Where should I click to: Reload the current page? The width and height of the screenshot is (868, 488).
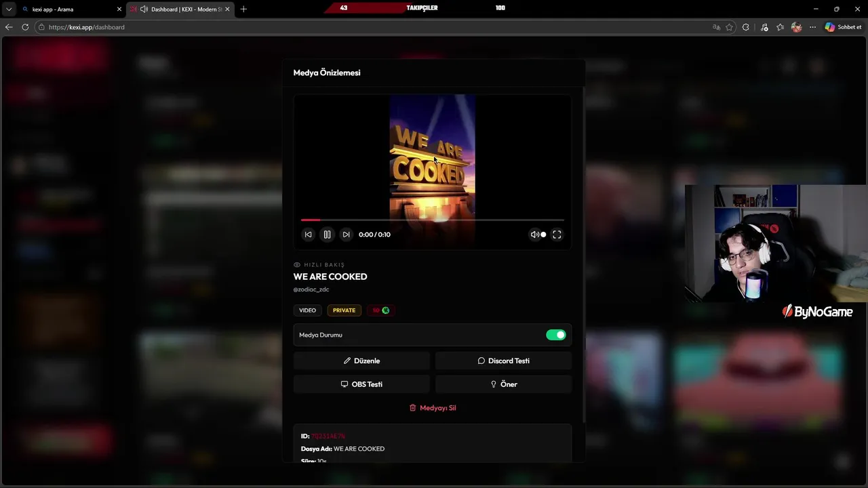[25, 27]
